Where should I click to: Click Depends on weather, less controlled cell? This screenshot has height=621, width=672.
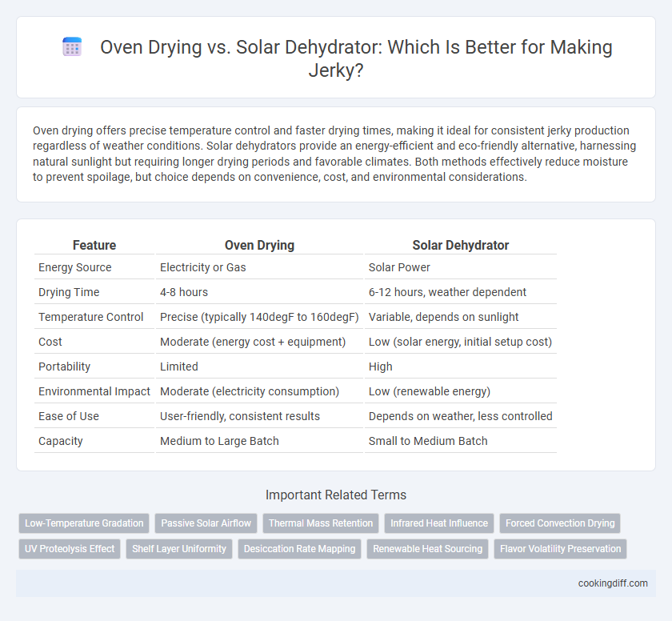click(460, 417)
